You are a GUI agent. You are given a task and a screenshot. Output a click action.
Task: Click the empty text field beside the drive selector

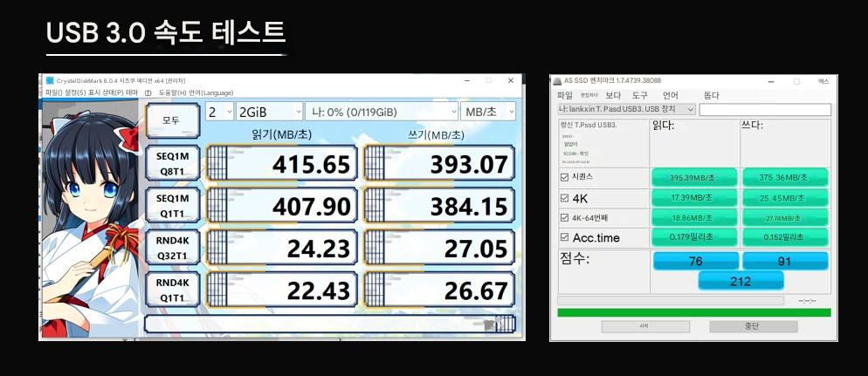tap(764, 109)
